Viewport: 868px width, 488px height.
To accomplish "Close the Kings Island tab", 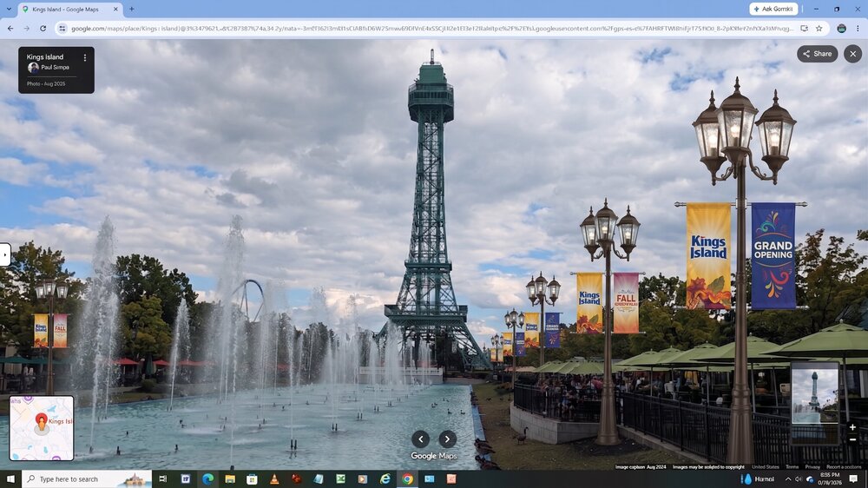I will (115, 9).
